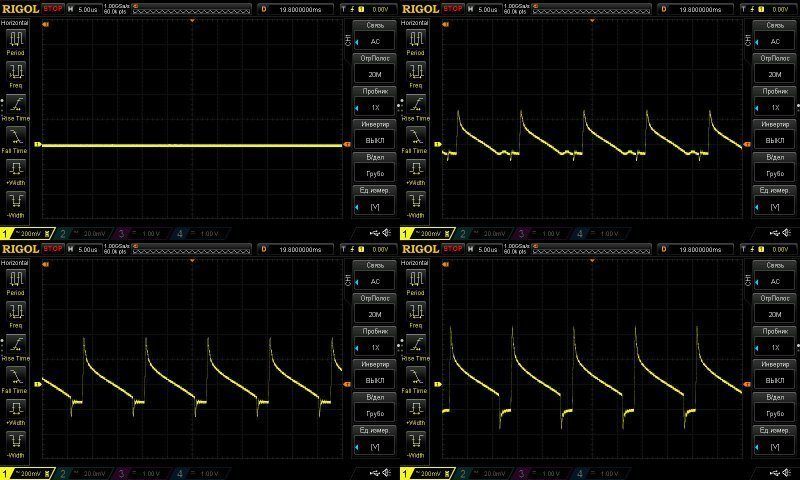Open Связь AC coupling selector in bottom-left screen
Screen dimensions: 800x480
point(375,276)
